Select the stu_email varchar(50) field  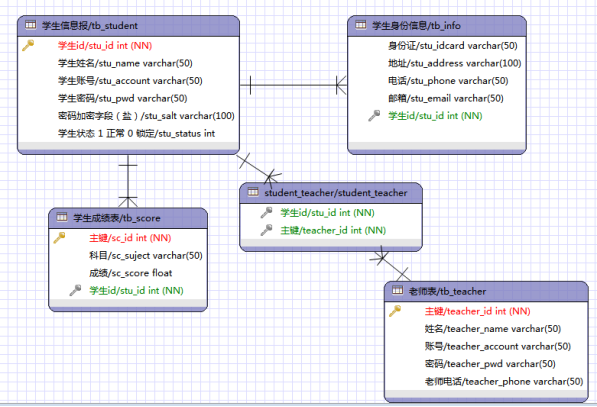pyautogui.click(x=446, y=98)
